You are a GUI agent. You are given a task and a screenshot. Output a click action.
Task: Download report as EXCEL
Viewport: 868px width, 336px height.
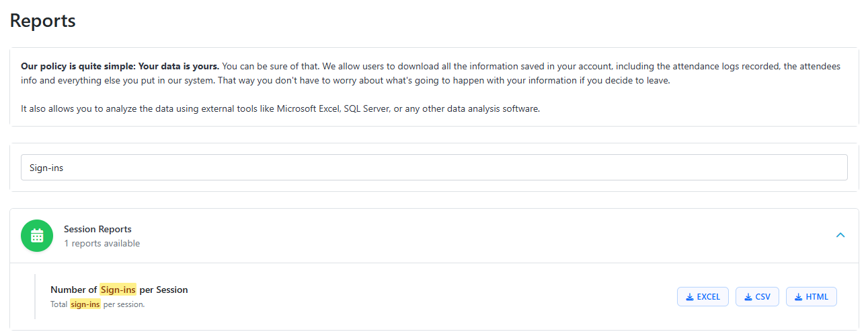click(x=703, y=297)
